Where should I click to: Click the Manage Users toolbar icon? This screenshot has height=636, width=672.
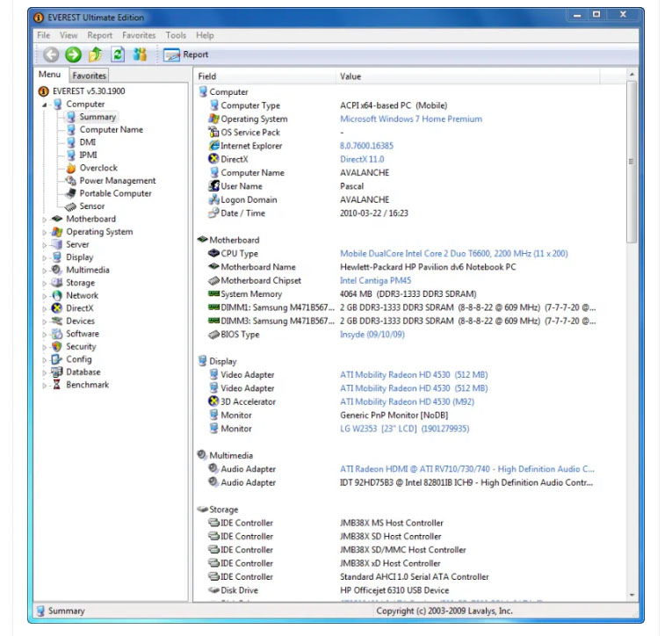point(140,54)
